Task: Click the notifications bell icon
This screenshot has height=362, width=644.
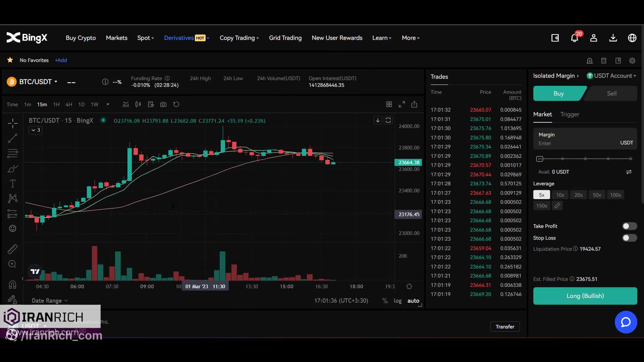Action: pyautogui.click(x=574, y=38)
